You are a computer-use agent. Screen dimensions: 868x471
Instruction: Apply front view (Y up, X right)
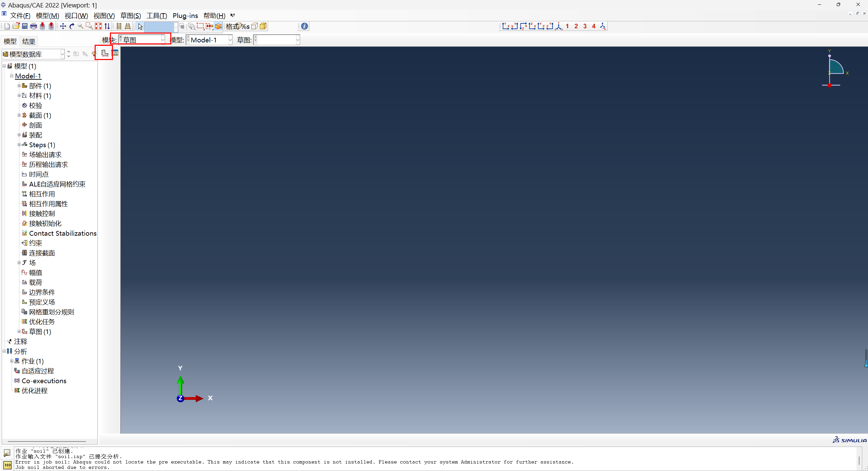505,26
